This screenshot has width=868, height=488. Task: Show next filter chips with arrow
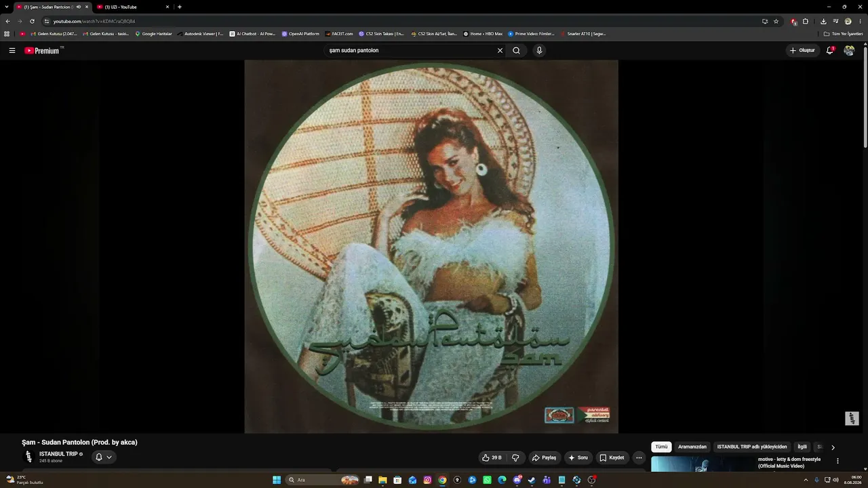[833, 447]
